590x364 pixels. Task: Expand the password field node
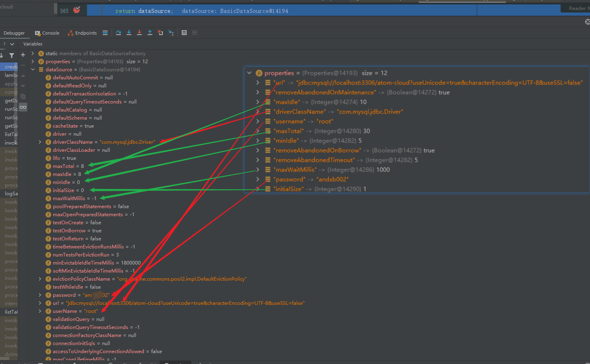click(40, 295)
